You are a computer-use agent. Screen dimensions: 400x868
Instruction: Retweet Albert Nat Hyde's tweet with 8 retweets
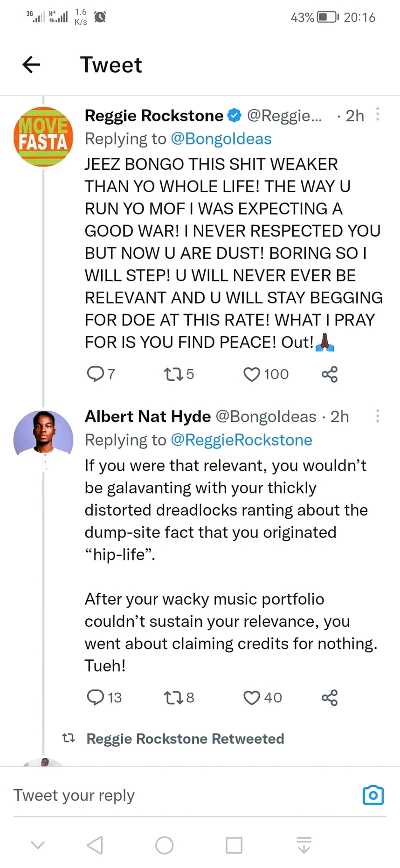point(173,697)
